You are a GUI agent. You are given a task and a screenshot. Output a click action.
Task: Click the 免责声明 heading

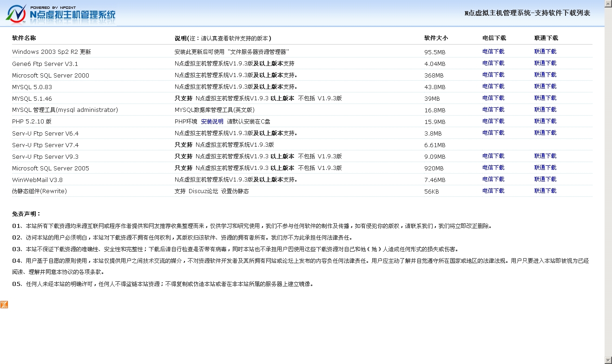(26, 214)
